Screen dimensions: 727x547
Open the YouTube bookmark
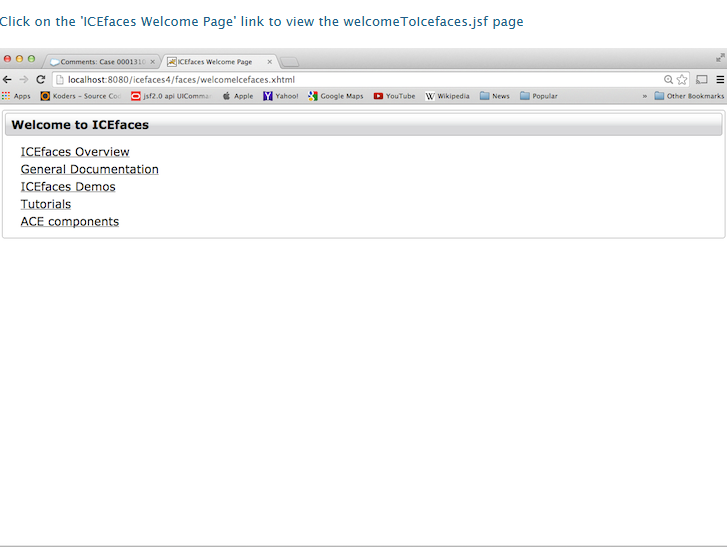[394, 96]
